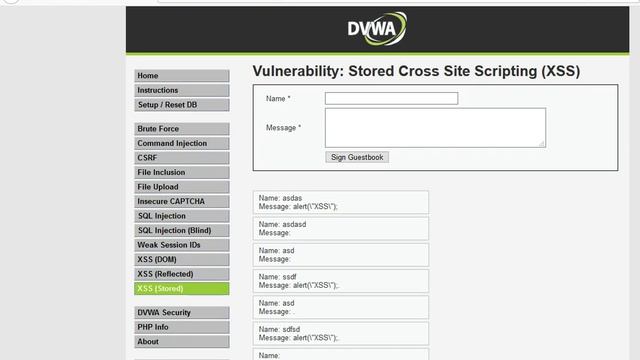The width and height of the screenshot is (640, 360).
Task: Click the 'Message *' form label
Action: tap(283, 128)
